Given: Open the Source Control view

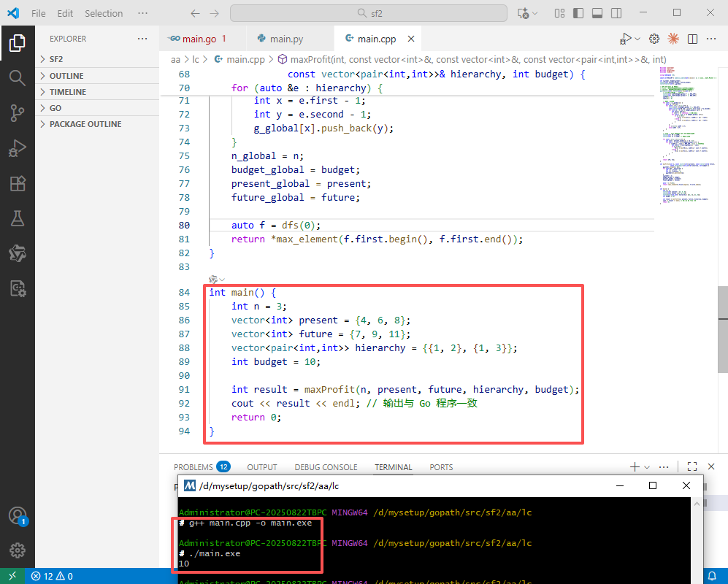Looking at the screenshot, I should 18,113.
